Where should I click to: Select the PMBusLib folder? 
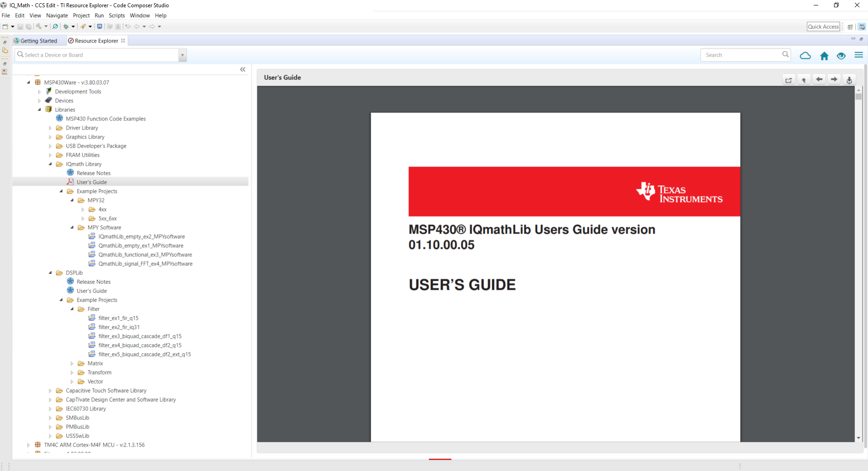coord(77,427)
